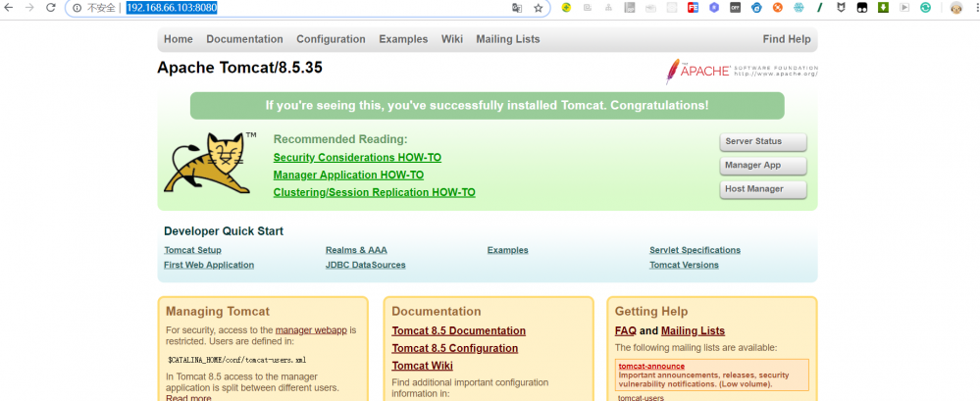Open the JDBC DataSources link
Screen dimensions: 980x401
365,265
